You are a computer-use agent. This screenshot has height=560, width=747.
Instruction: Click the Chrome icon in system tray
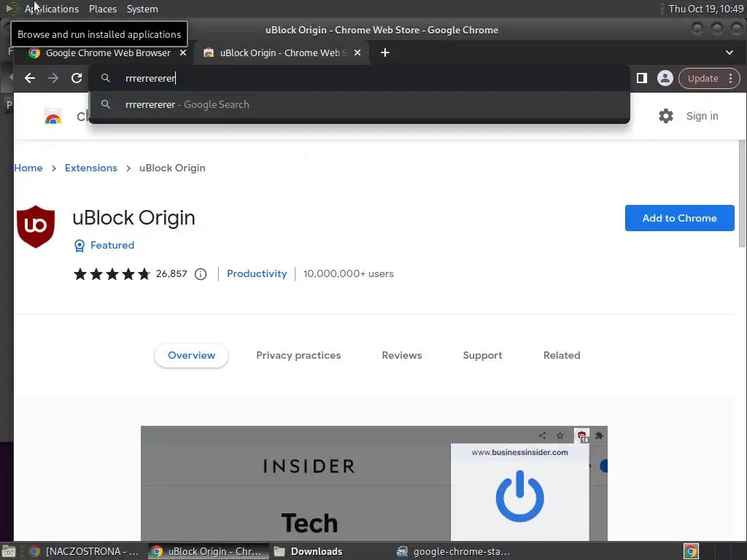pos(692,551)
